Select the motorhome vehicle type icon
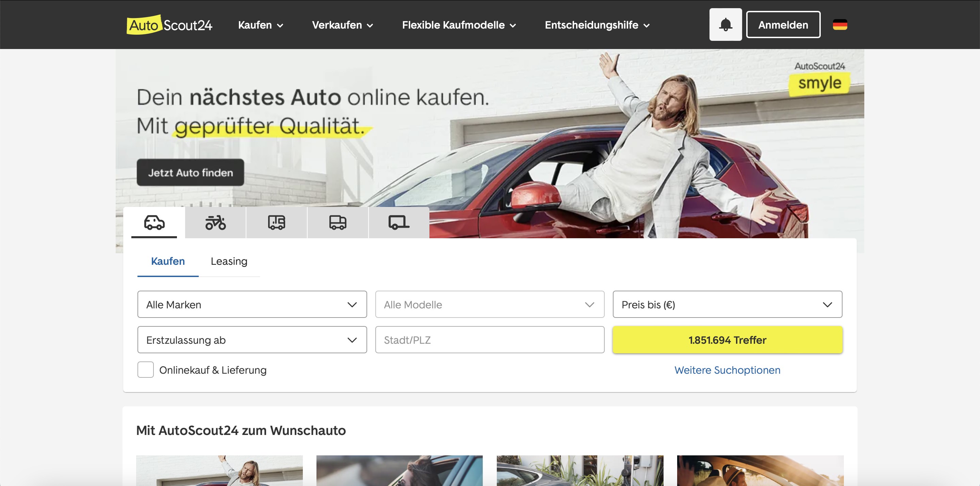 [x=277, y=222]
